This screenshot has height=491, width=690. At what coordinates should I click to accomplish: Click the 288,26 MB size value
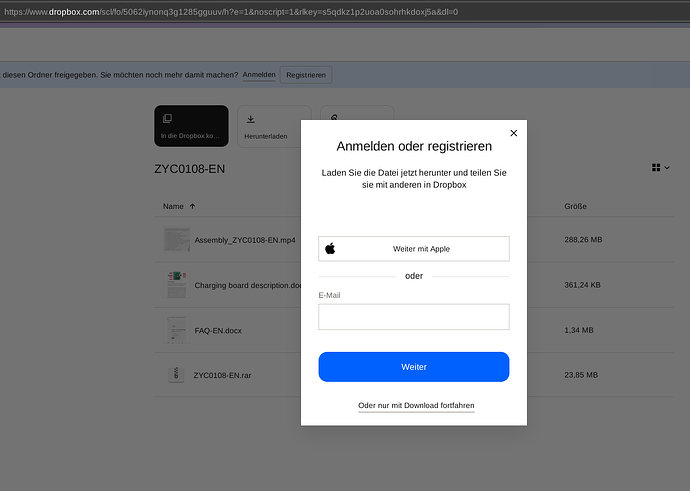coord(583,240)
